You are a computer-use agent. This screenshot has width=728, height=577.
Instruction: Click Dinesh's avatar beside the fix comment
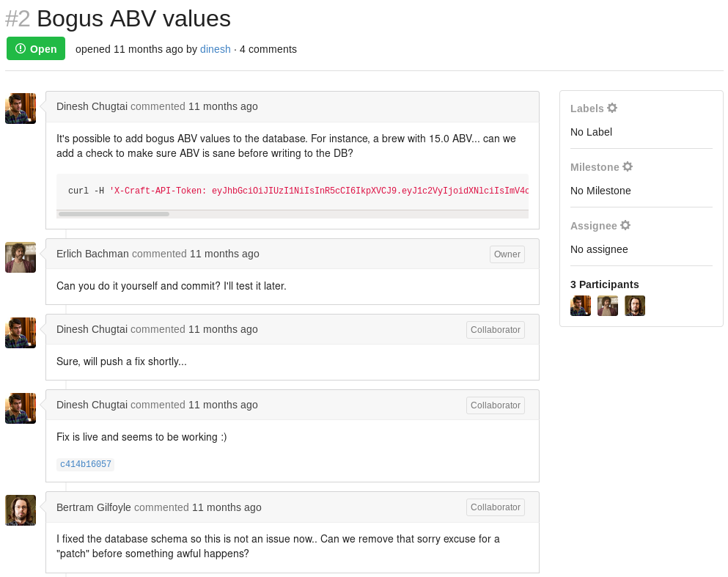[x=21, y=408]
